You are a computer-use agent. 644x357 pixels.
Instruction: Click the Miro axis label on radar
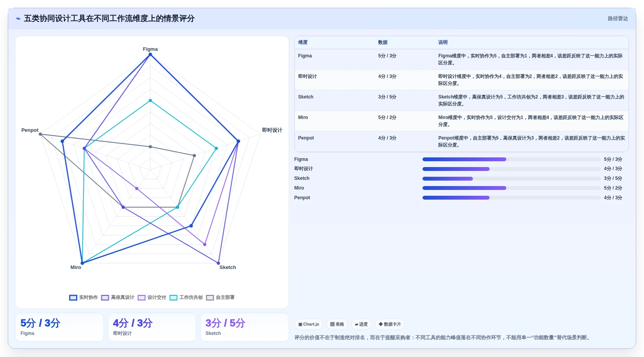(76, 267)
